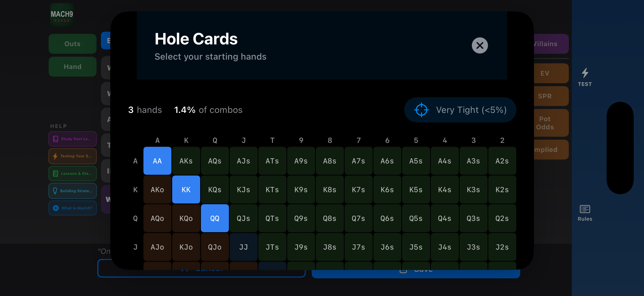The image size is (644, 296).
Task: Toggle JJ pocket pair selection
Action: pyautogui.click(x=243, y=247)
